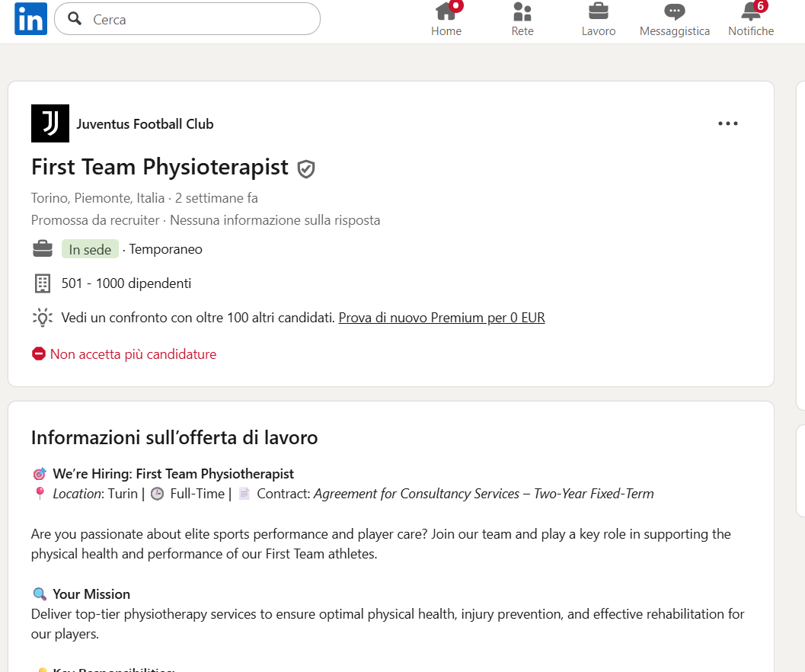
Task: Click the In sede workplace badge
Action: click(90, 249)
